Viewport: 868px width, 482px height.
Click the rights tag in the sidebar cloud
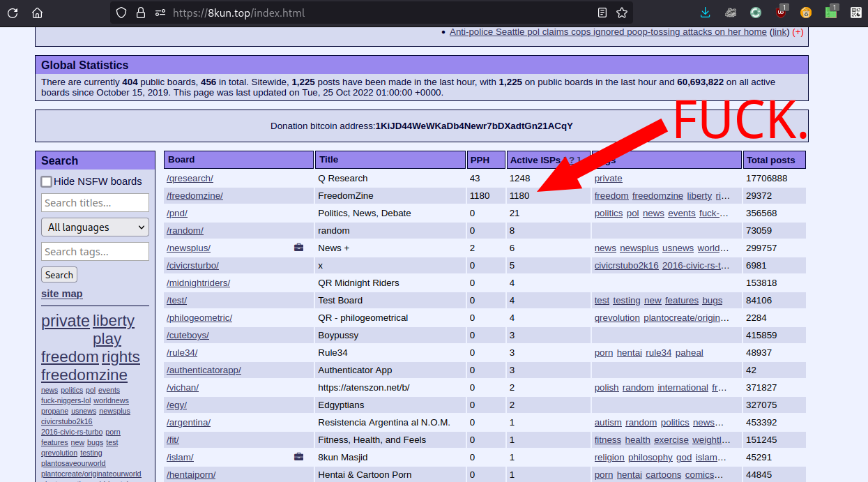121,357
